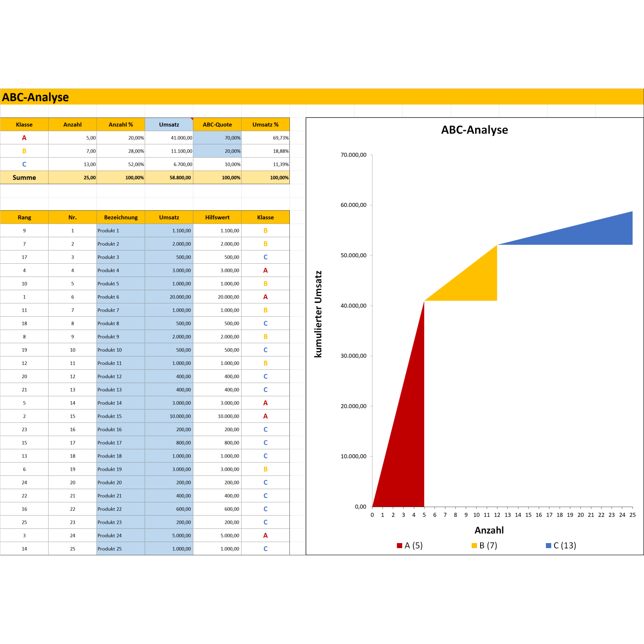Select the ABC-Quote cell showing 70,00%
This screenshot has width=644, height=644.
point(217,138)
